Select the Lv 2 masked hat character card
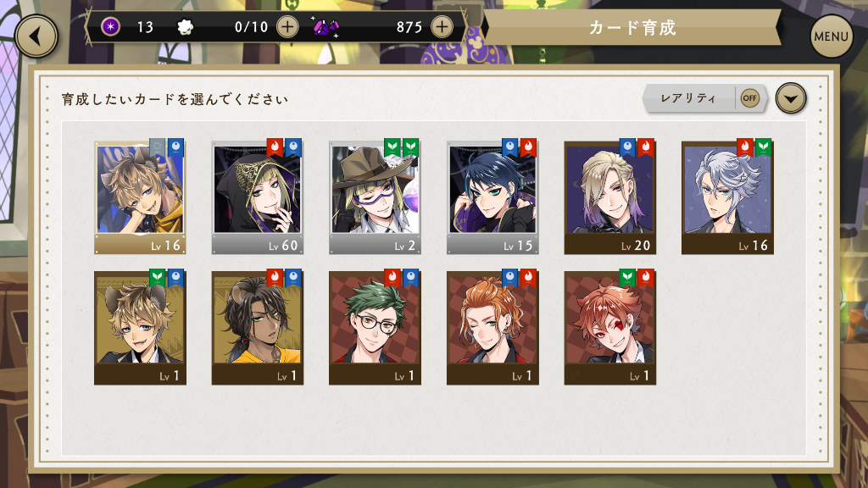This screenshot has height=488, width=868. [375, 197]
